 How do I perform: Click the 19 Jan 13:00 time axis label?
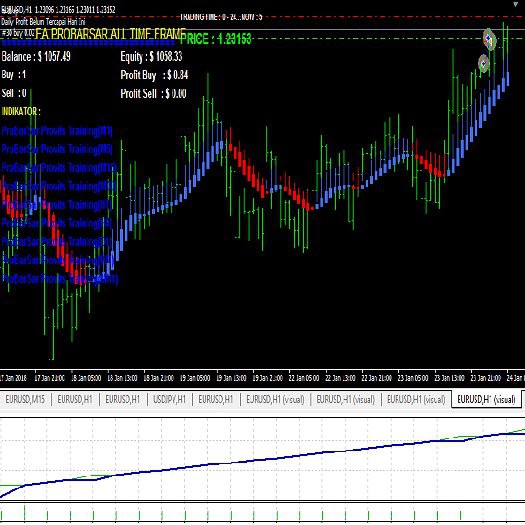click(x=231, y=378)
